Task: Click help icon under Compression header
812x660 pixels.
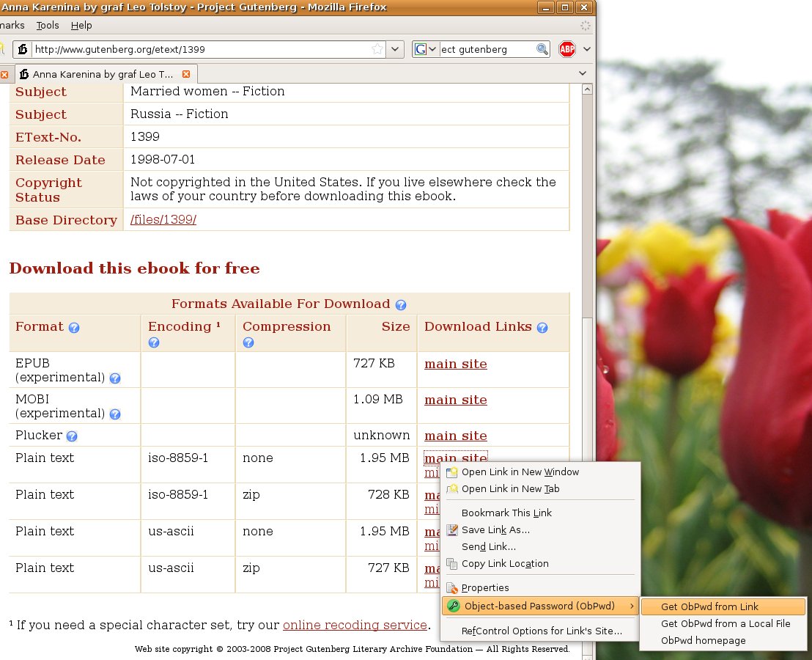Action: [x=248, y=342]
